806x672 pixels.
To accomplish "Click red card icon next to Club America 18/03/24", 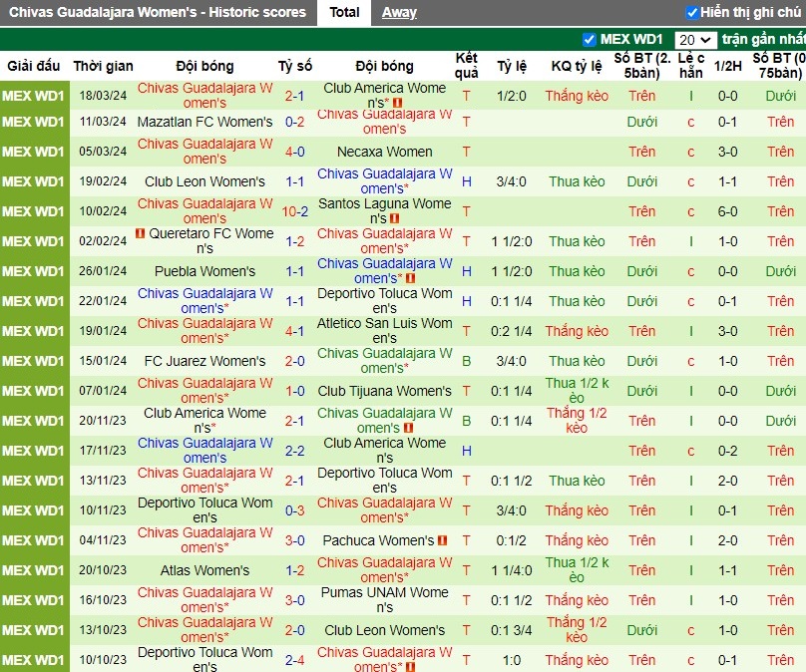I will [397, 103].
